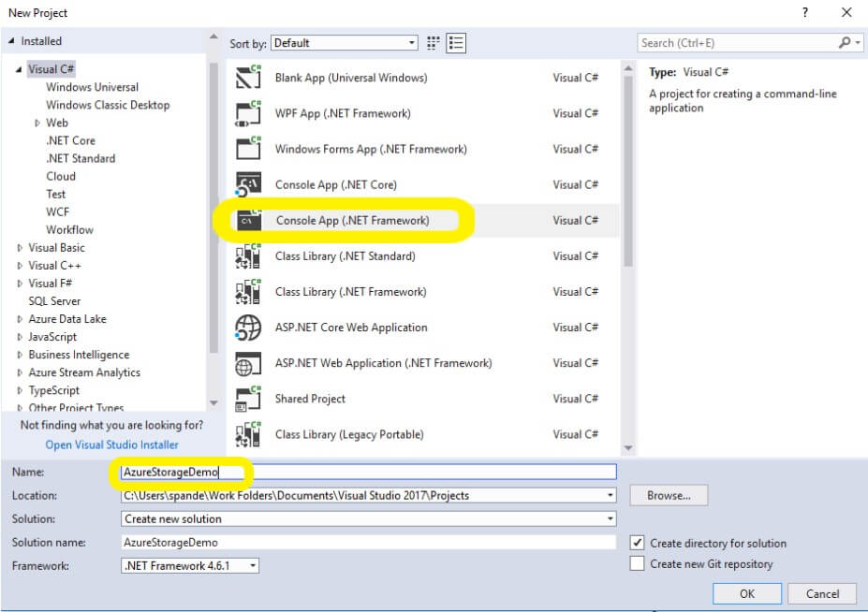
Task: Click the template list vertical scrollbar
Action: [627, 171]
